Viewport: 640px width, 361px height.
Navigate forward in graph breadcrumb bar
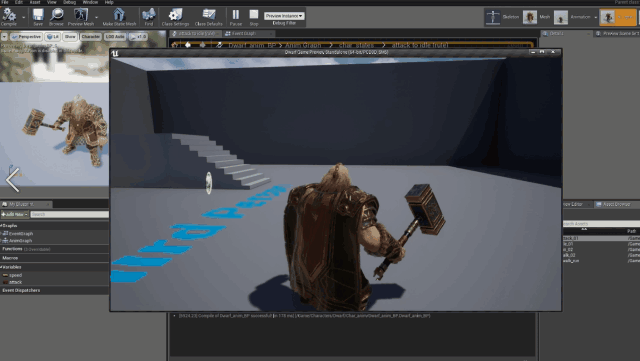(x=202, y=45)
